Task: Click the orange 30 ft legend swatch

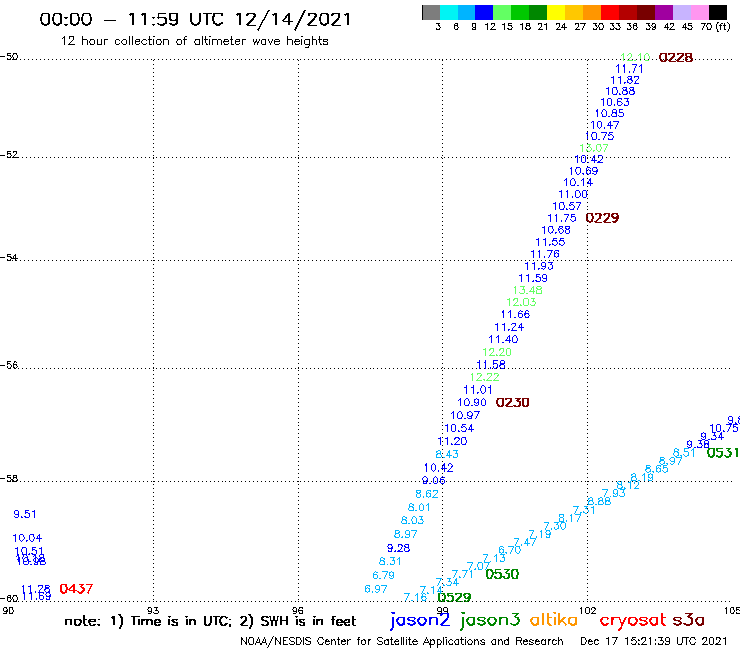Action: point(592,12)
